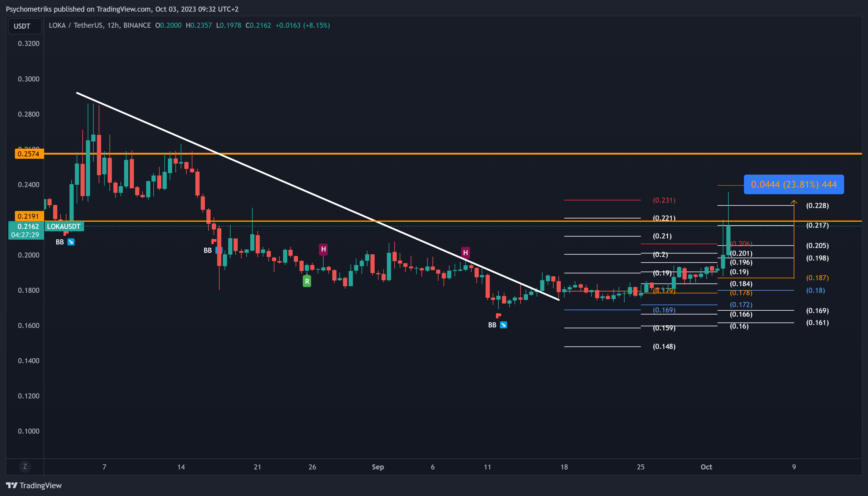Image resolution: width=868 pixels, height=496 pixels.
Task: Click the Z timezone button
Action: tap(25, 467)
